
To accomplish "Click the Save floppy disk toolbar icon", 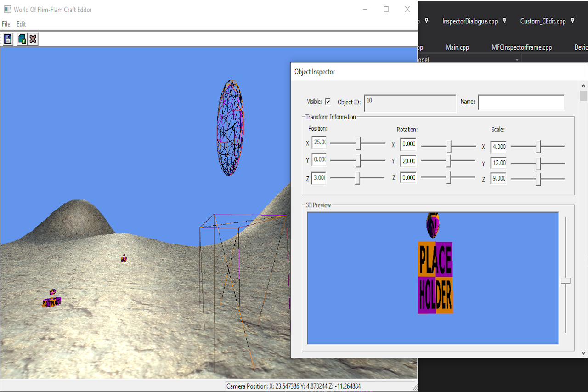I will 8,40.
